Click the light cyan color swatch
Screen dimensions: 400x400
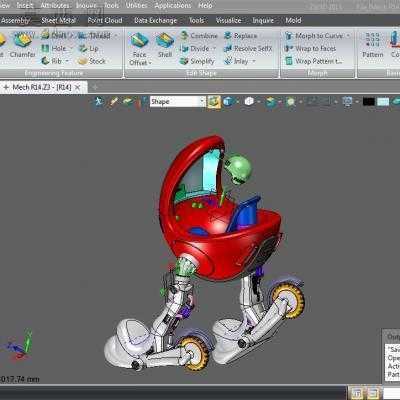click(x=383, y=102)
